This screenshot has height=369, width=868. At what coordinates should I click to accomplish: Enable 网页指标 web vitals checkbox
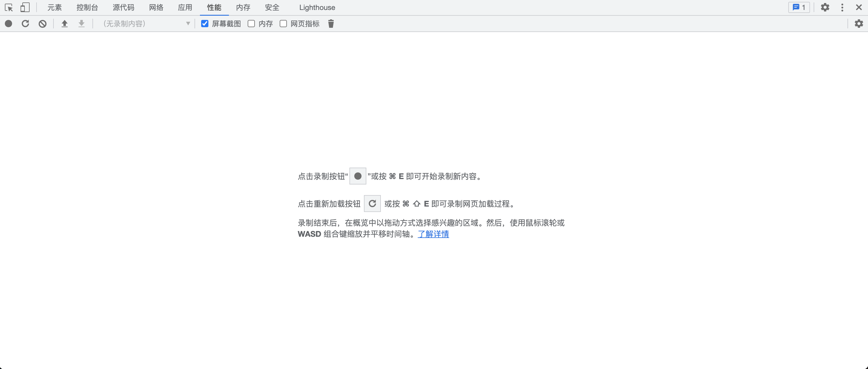(x=283, y=23)
